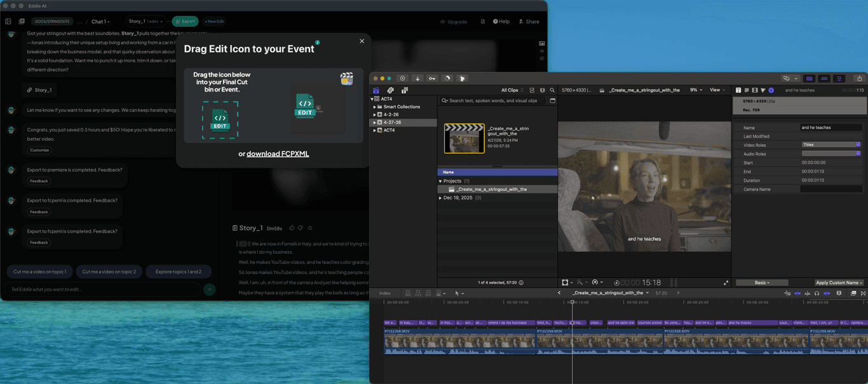Expand the Dec 19, 2025 group
This screenshot has height=384, width=868.
440,198
